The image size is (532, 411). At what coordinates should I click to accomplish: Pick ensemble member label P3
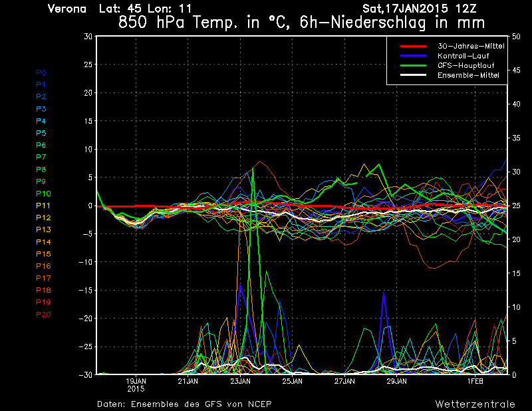tap(41, 109)
